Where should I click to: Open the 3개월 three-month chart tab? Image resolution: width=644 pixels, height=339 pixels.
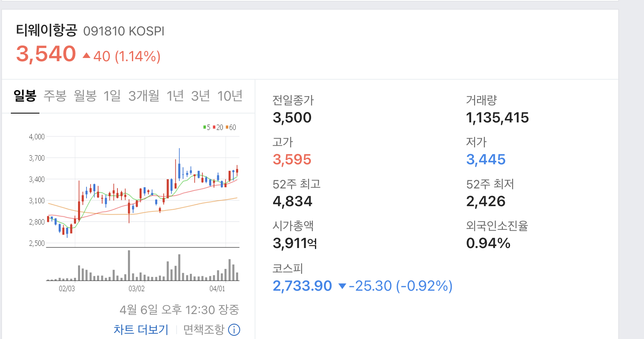144,96
